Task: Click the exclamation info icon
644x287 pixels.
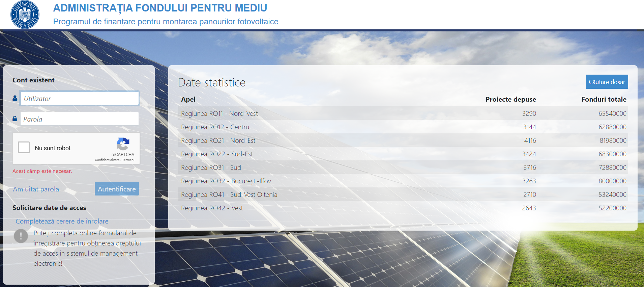Action: (21, 236)
